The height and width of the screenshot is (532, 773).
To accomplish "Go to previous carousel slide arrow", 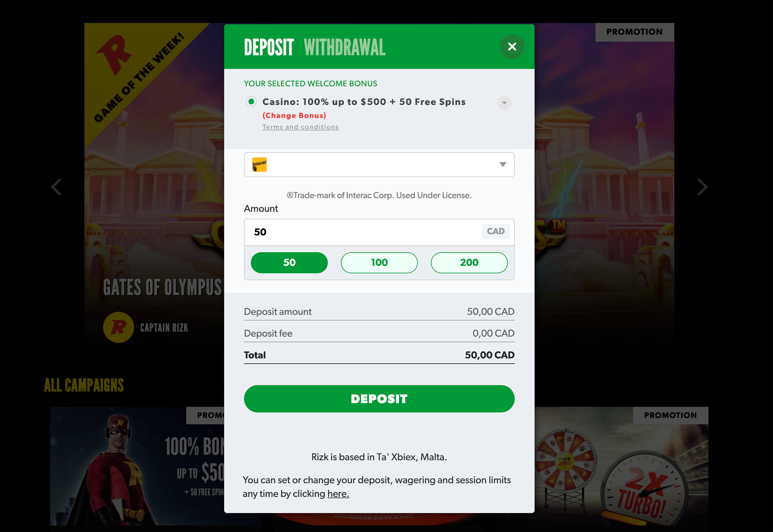I will (x=57, y=187).
